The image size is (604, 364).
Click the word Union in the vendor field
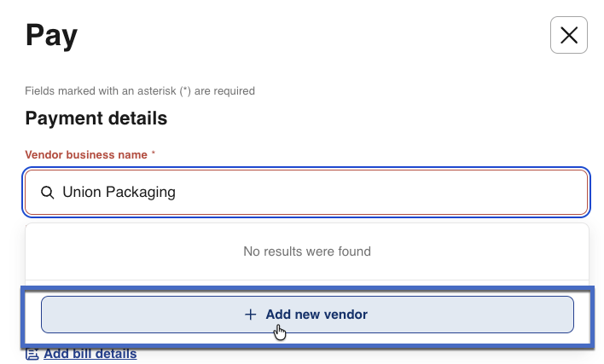tap(82, 193)
